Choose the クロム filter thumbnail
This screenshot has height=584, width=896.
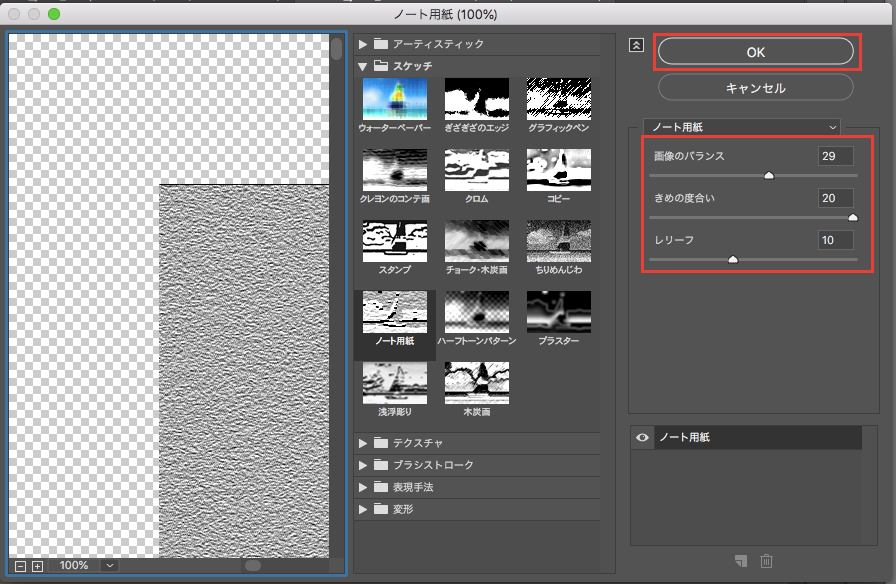click(x=476, y=170)
